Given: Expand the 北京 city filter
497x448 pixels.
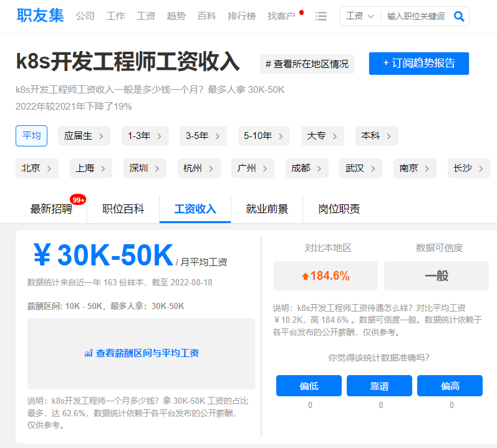Looking at the screenshot, I should coord(37,168).
